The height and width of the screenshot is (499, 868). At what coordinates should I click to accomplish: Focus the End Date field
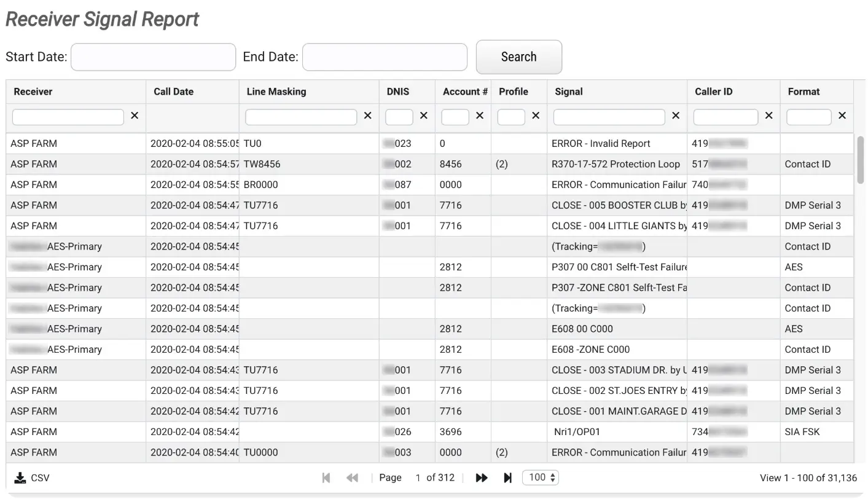[x=385, y=57]
